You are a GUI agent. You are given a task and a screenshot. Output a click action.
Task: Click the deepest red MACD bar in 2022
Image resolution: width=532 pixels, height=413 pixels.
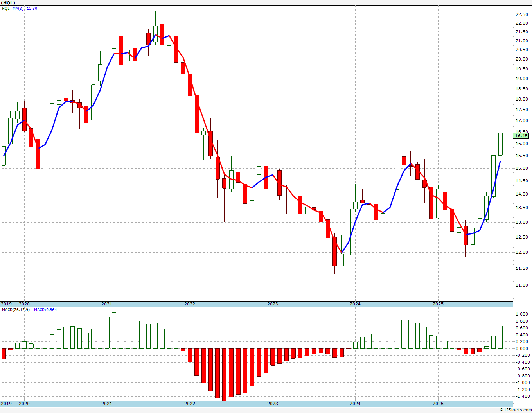(x=224, y=374)
